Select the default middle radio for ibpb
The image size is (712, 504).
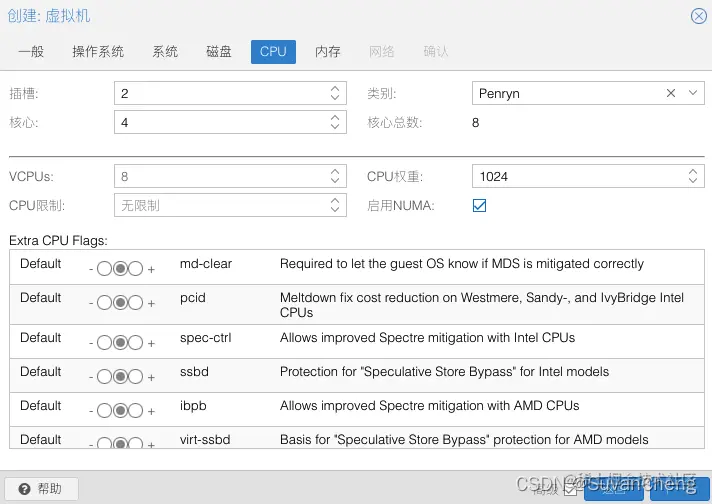(120, 410)
